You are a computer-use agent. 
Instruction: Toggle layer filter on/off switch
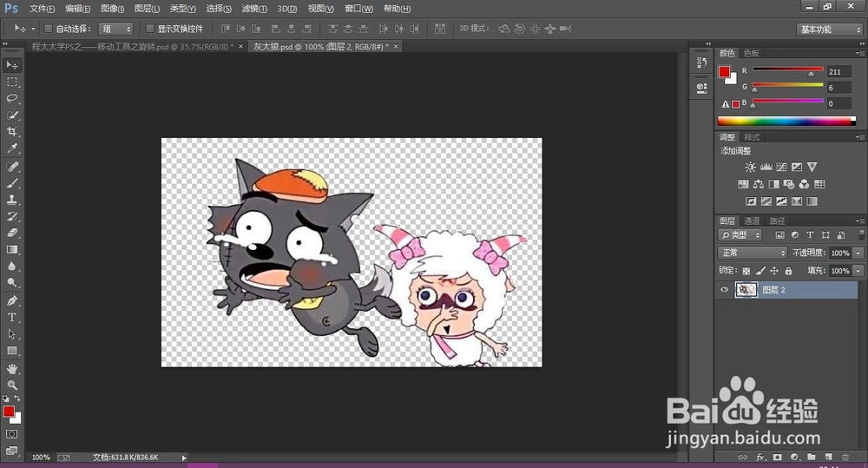861,234
